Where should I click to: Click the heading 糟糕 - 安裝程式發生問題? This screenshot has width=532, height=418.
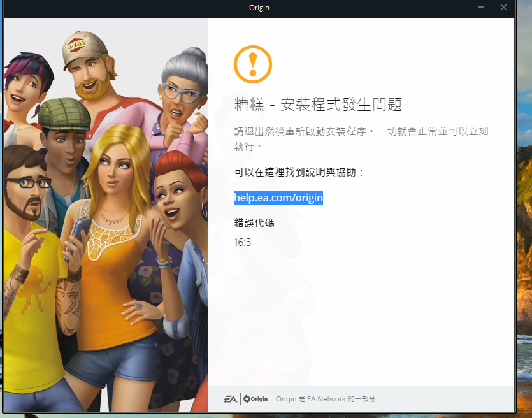[x=319, y=104]
